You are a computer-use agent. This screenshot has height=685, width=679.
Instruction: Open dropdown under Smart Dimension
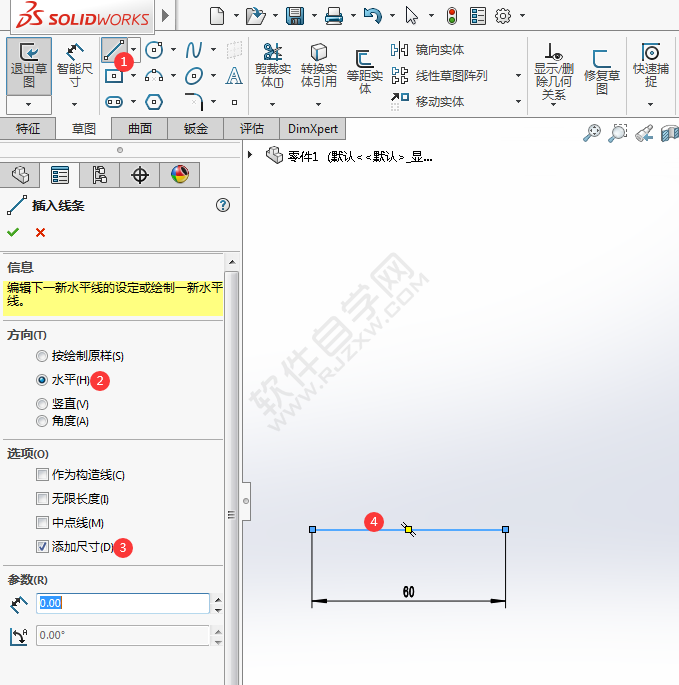(x=75, y=104)
